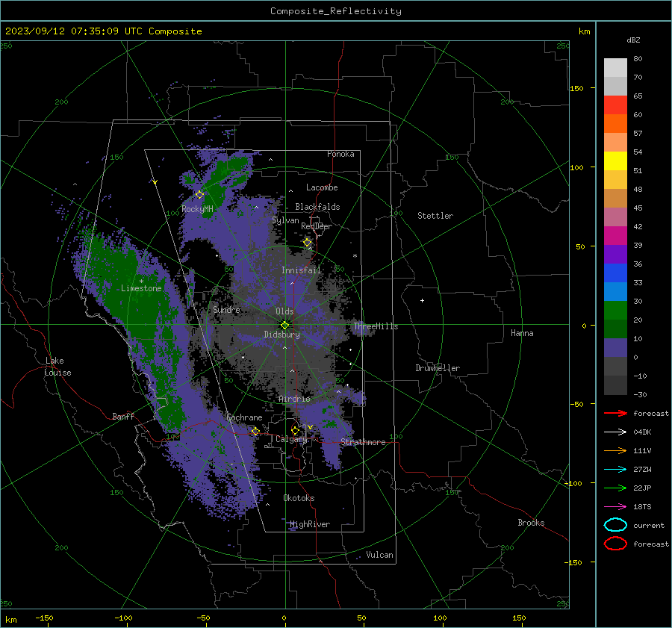
Task: Choose the purple 0-10 dBZ color swatch
Action: click(x=615, y=347)
